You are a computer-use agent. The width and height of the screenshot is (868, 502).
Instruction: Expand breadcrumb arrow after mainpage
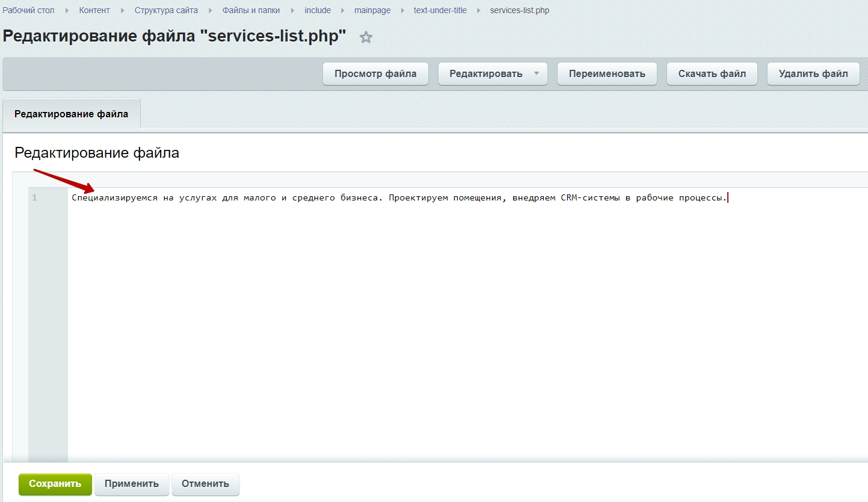(x=402, y=11)
